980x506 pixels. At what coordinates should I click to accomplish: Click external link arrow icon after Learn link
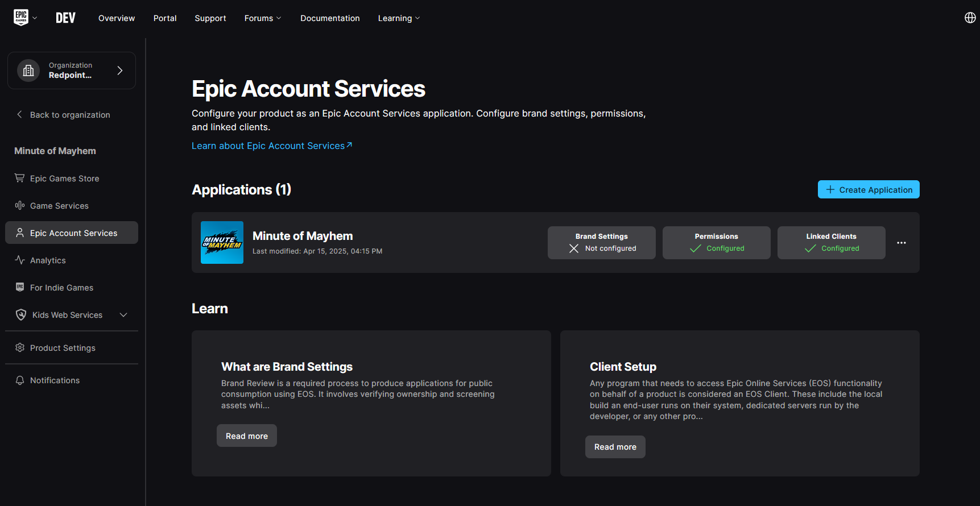349,145
